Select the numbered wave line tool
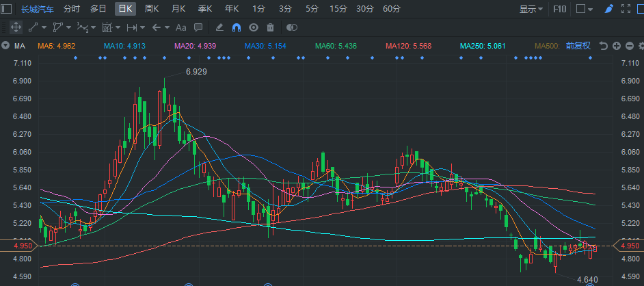This screenshot has width=644, height=286. (83, 27)
